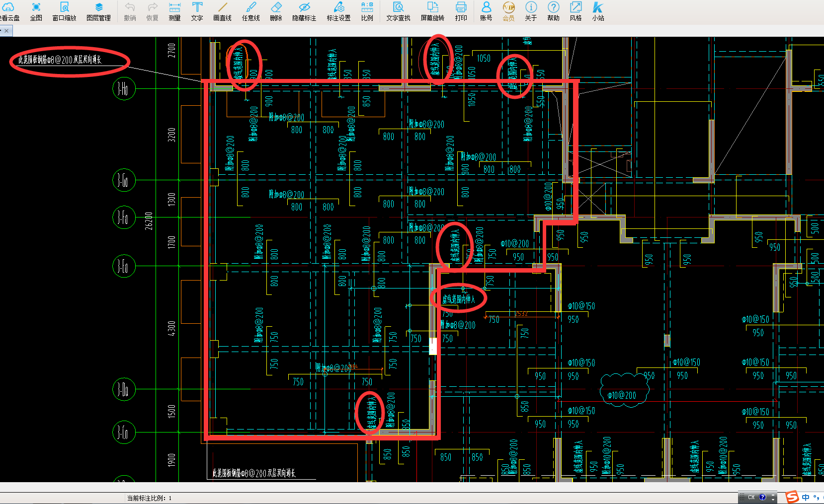Open the 关于 about info icon
This screenshot has width=824, height=504.
click(531, 11)
